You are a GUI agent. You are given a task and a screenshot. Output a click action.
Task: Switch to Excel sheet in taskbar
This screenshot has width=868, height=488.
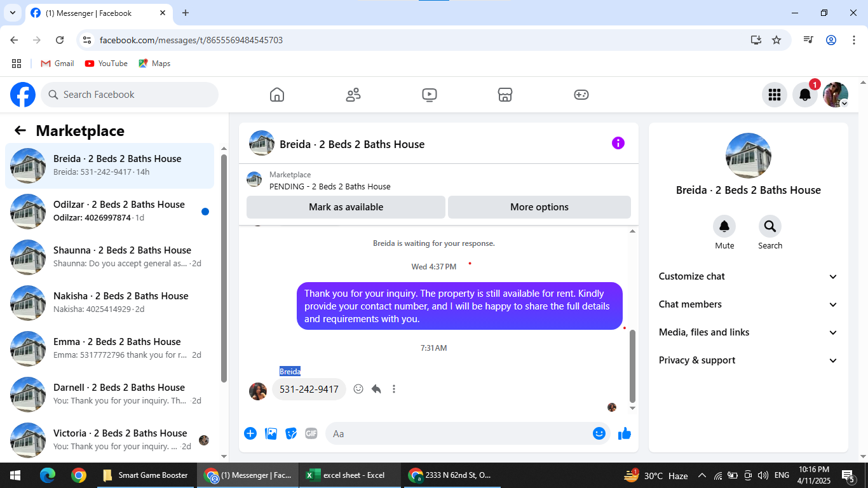[350, 475]
